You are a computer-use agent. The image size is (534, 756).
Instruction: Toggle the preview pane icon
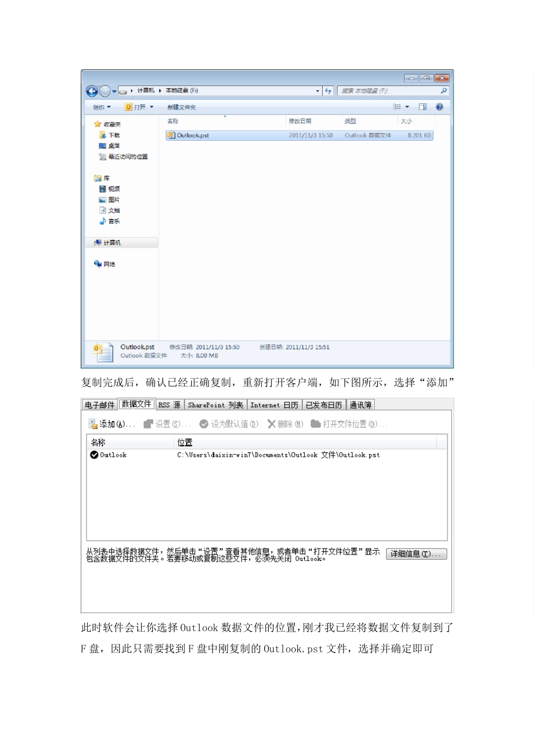tap(423, 107)
